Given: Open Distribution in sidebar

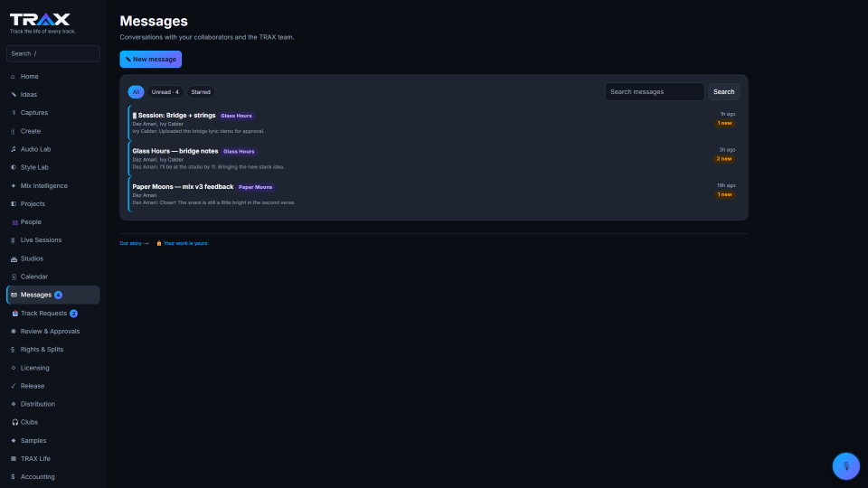Looking at the screenshot, I should pos(53,404).
